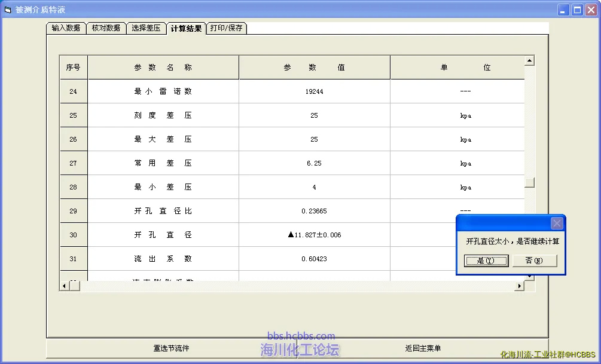Decline by clicking 否(N)
Screen dimensions: 601x364
click(x=535, y=261)
